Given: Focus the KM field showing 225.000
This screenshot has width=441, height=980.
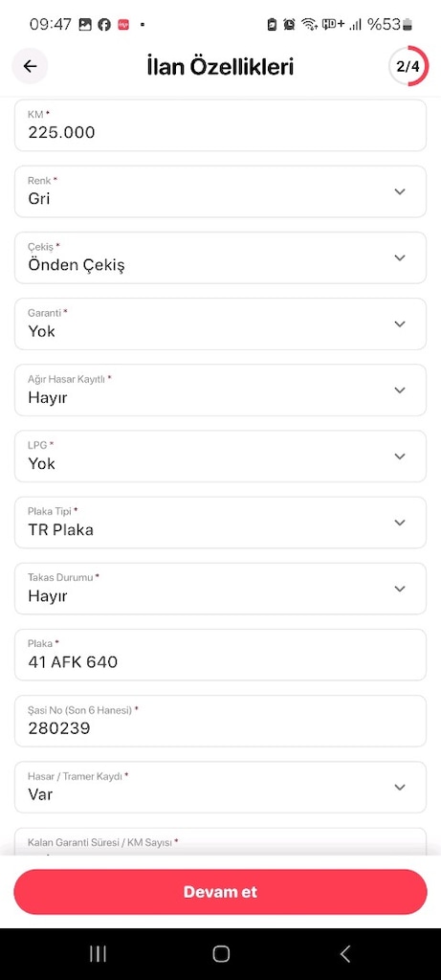Looking at the screenshot, I should (x=220, y=125).
